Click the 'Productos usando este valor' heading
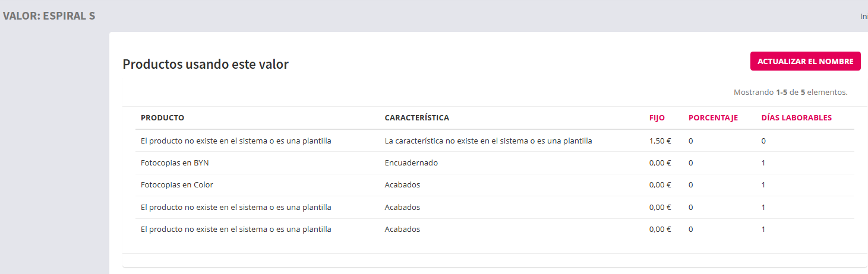The height and width of the screenshot is (274, 868). [x=206, y=64]
